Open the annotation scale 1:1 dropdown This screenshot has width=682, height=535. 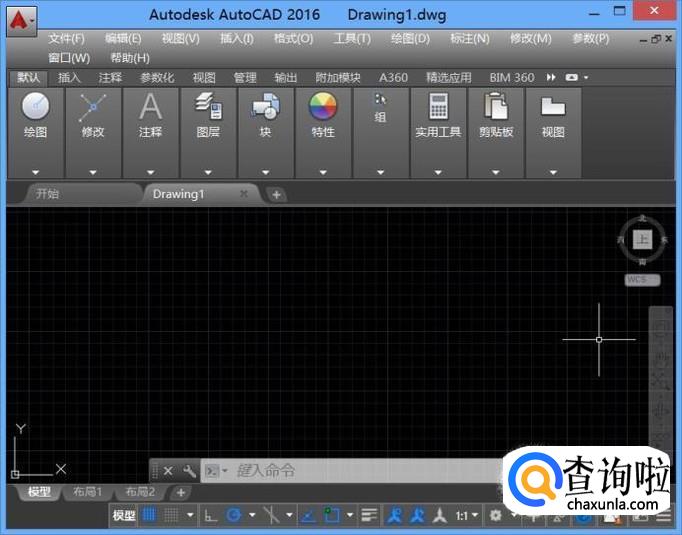467,515
